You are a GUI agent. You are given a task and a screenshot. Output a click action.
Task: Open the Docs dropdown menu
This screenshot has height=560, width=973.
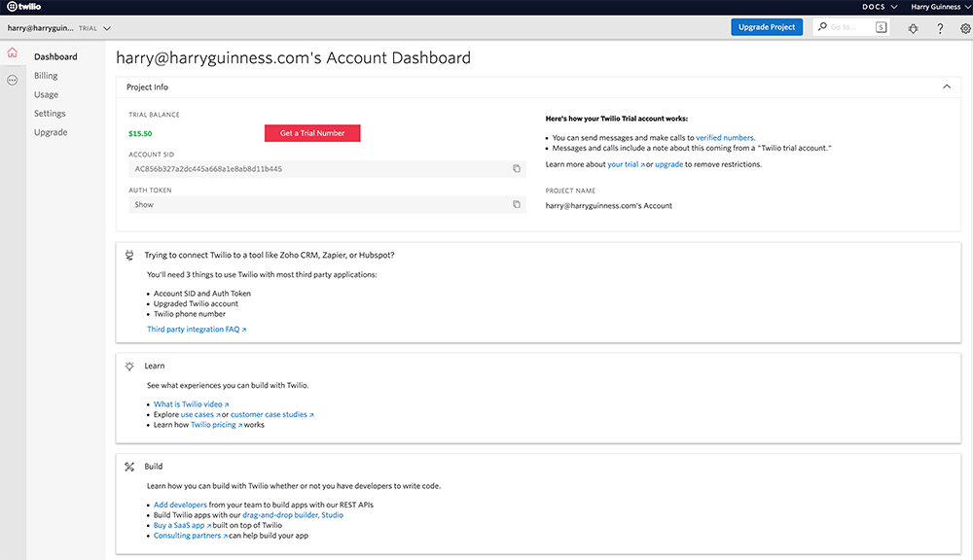coord(880,7)
